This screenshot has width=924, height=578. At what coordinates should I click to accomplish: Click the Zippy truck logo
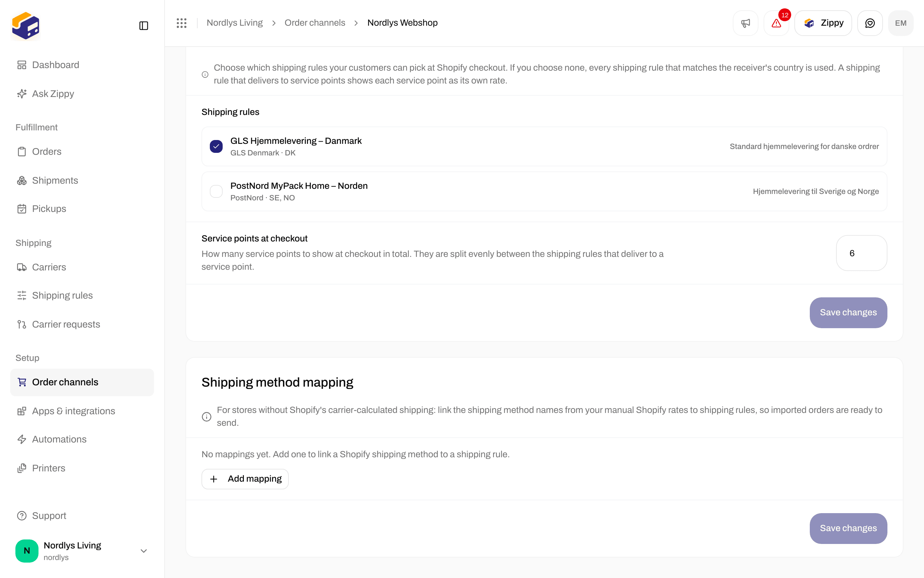pos(26,26)
